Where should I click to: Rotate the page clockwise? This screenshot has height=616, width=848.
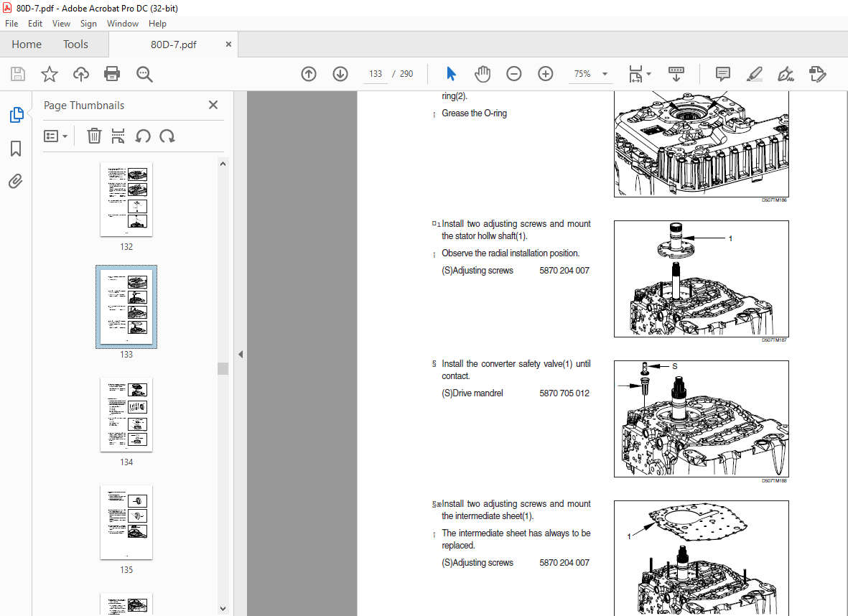(x=167, y=136)
